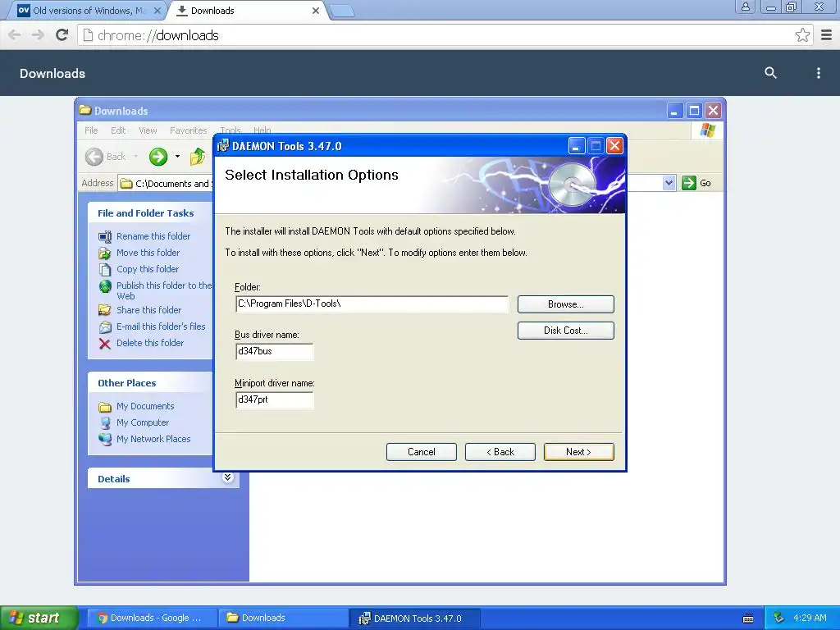This screenshot has width=840, height=630.
Task: Go Back in DAEMON Tools installer
Action: tap(500, 452)
